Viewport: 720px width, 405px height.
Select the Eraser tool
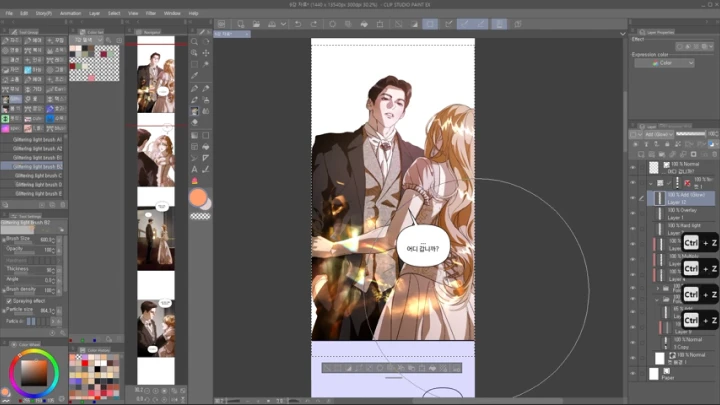[x=195, y=123]
